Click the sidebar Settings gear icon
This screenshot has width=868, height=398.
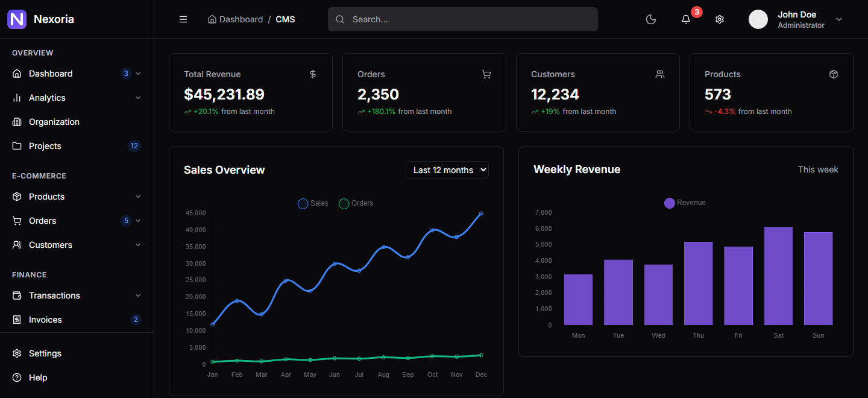pyautogui.click(x=17, y=353)
